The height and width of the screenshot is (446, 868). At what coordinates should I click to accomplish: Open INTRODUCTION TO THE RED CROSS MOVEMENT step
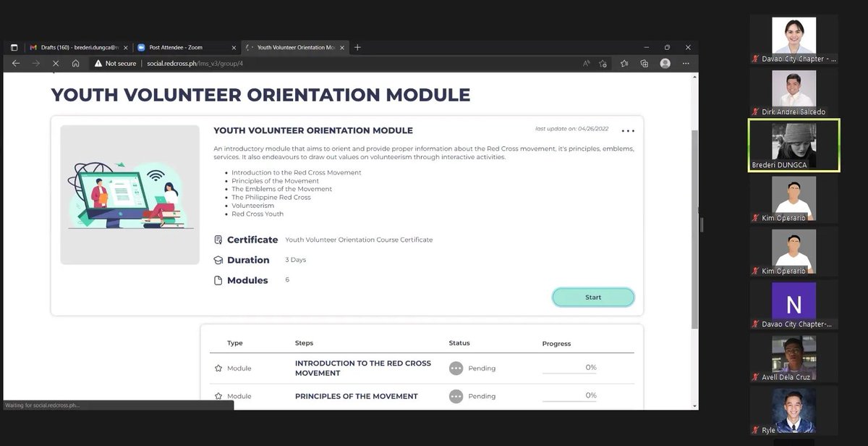tap(363, 368)
